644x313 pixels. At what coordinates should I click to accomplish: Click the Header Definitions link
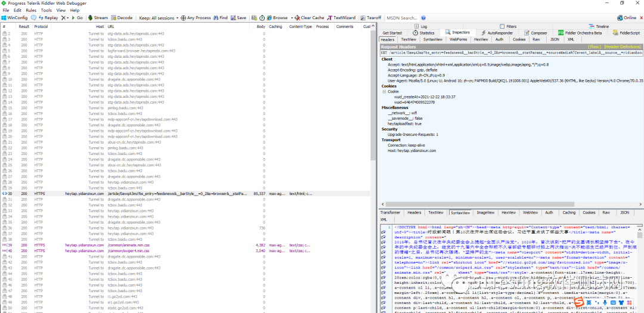(623, 47)
